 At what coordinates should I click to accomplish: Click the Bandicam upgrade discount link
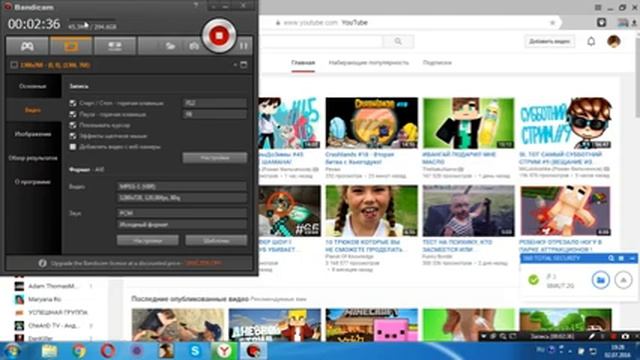(x=203, y=263)
